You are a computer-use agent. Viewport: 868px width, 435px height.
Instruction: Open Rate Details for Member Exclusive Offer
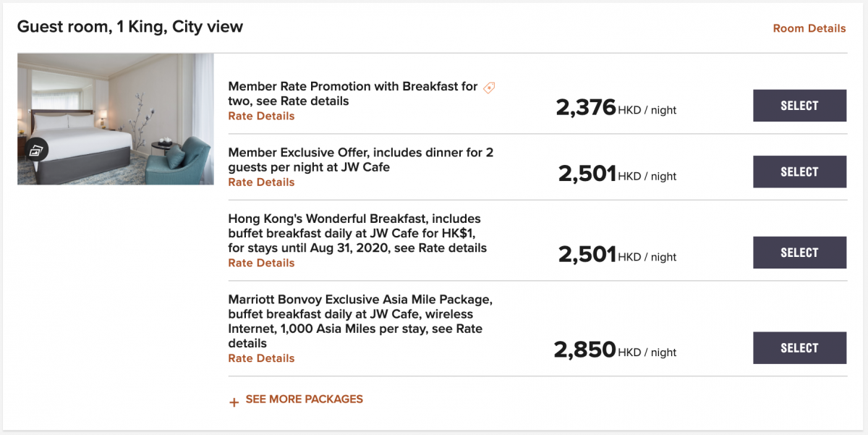pyautogui.click(x=261, y=182)
